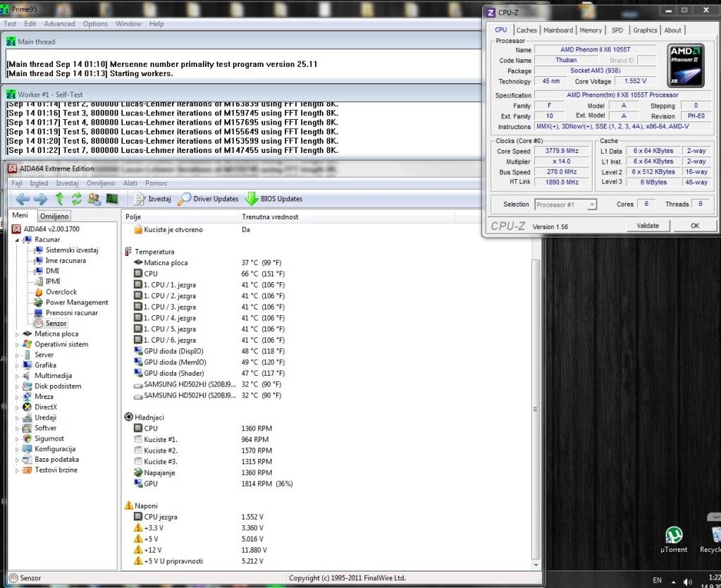721x588 pixels.
Task: Switch to the Mainboard tab in CPU-Z
Action: click(558, 30)
